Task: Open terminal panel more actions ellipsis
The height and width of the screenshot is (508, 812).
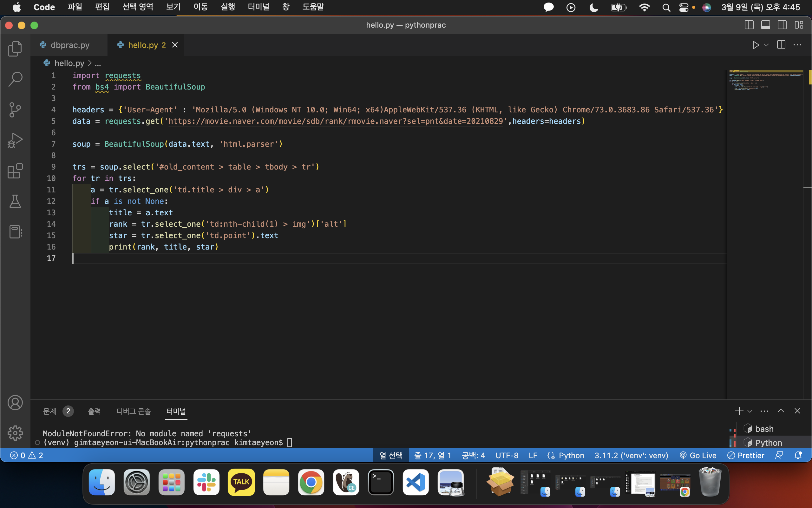Action: click(764, 411)
